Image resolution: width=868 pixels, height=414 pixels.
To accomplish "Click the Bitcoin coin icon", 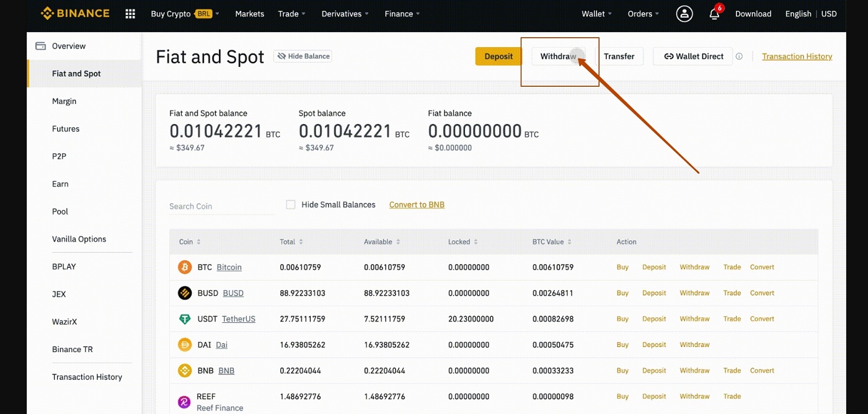I will (185, 267).
